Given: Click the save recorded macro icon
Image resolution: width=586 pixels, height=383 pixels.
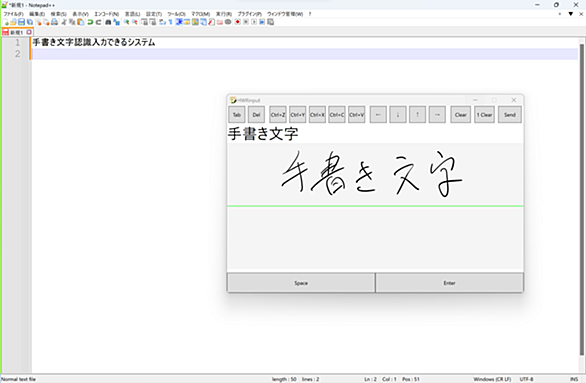Looking at the screenshot, I should tap(271, 22).
